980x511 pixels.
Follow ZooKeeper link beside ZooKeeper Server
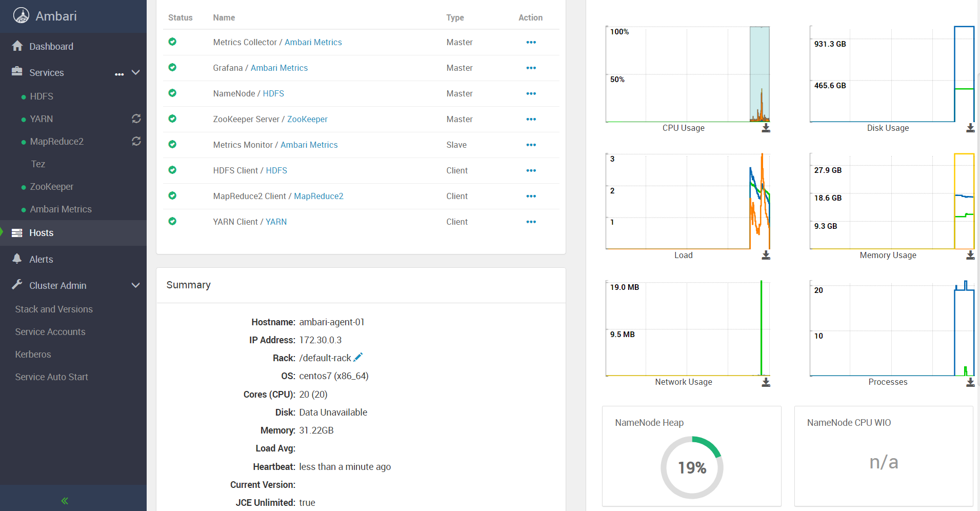(x=307, y=119)
